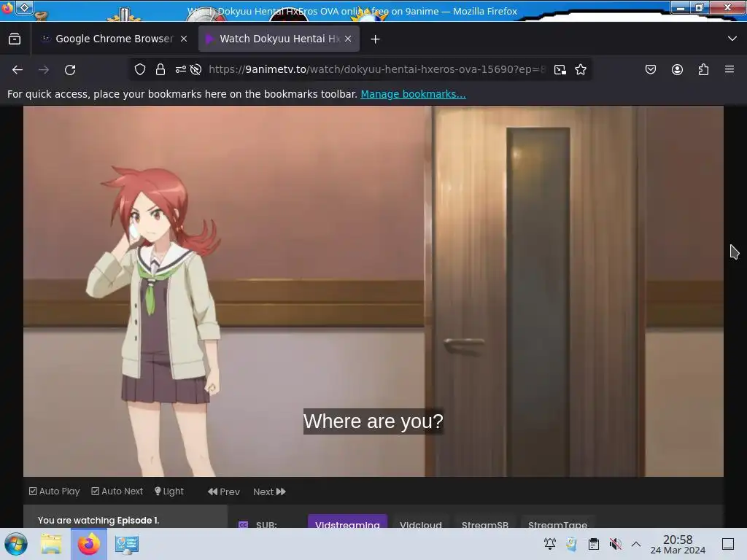This screenshot has height=560, width=747.
Task: Expand the list all tabs chevron
Action: pos(732,39)
